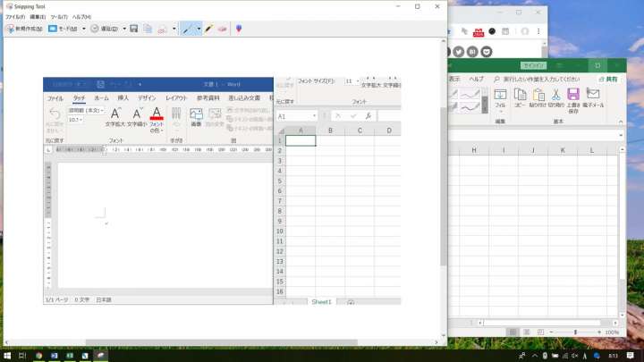Click the Excel tell-me search field
This screenshot has width=644, height=362.
(538, 79)
